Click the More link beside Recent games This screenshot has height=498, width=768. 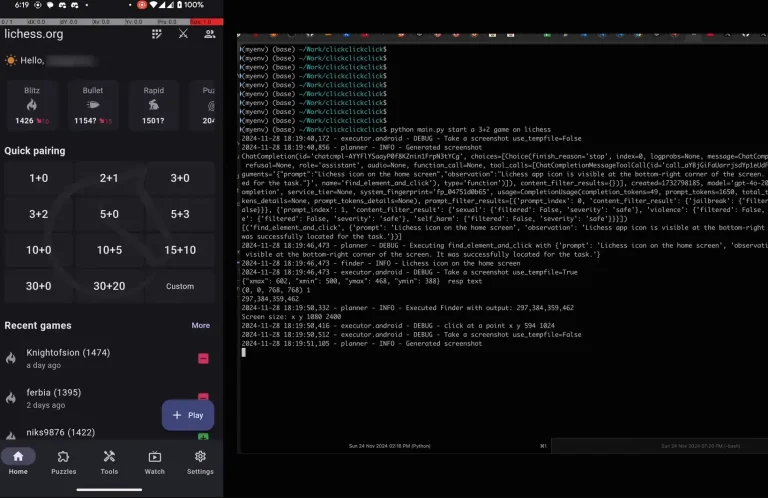pyautogui.click(x=201, y=326)
